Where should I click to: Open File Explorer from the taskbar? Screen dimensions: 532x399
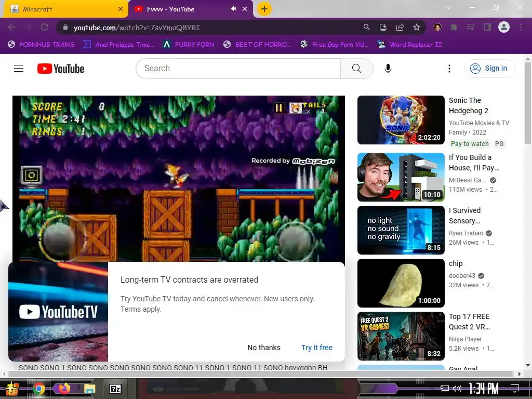pyautogui.click(x=89, y=389)
